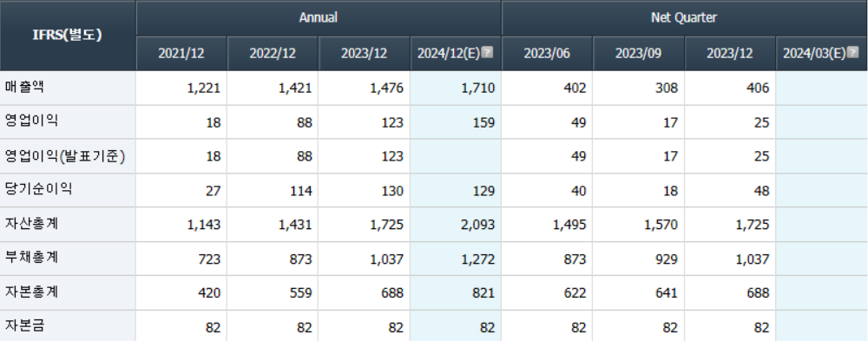Click 당기순이익 value 130 for 2023/12

coord(392,191)
